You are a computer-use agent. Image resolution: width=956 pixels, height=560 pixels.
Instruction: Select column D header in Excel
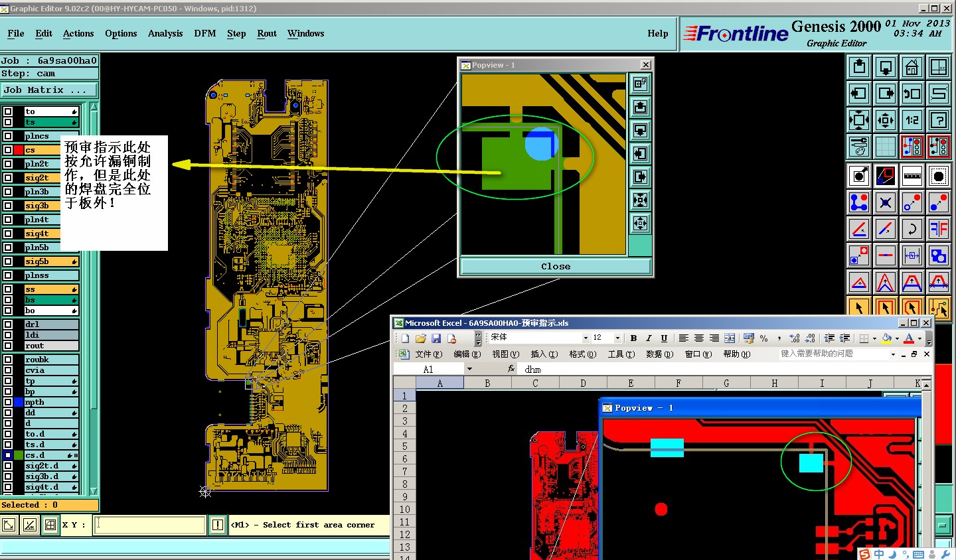(583, 383)
